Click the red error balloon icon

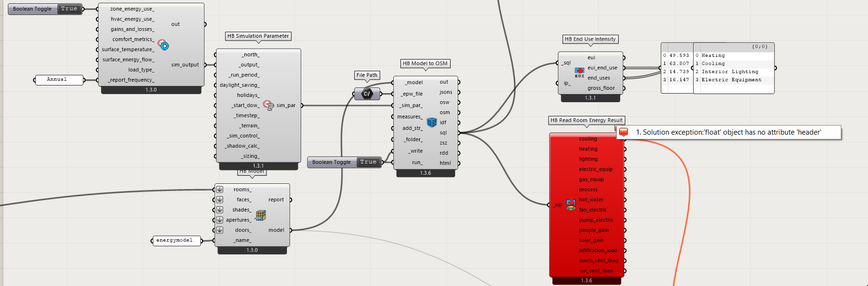623,132
